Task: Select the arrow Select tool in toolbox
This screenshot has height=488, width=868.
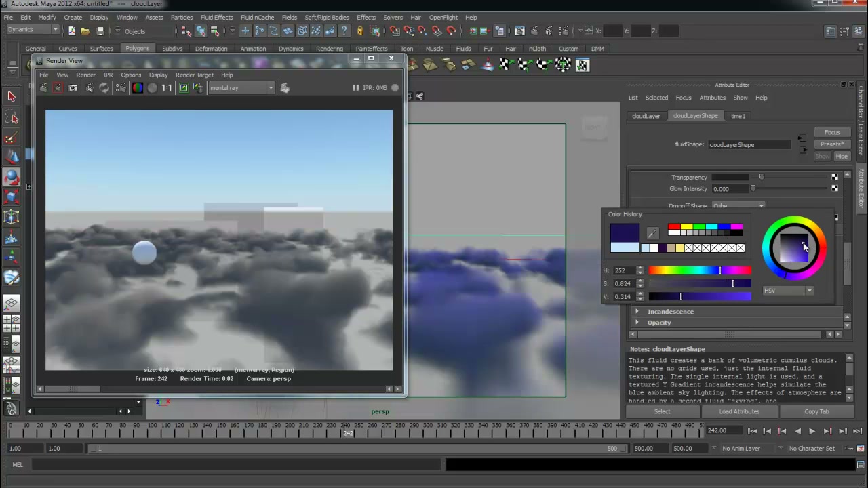Action: [12, 97]
